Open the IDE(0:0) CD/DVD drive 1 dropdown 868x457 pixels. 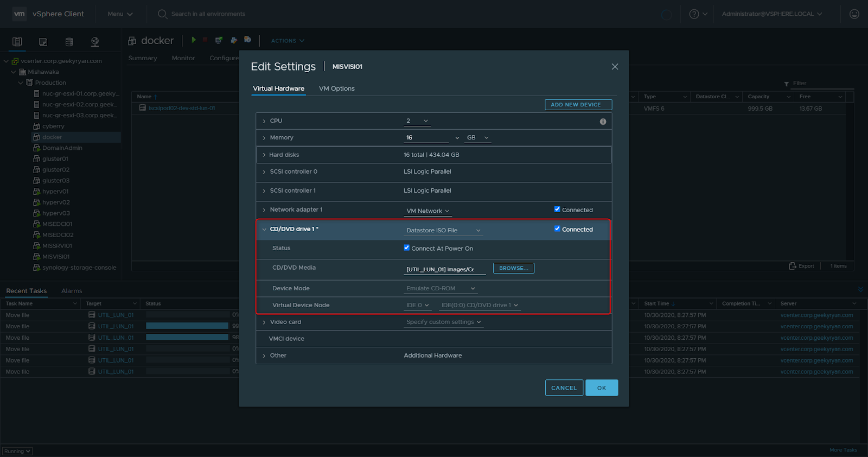(x=480, y=306)
